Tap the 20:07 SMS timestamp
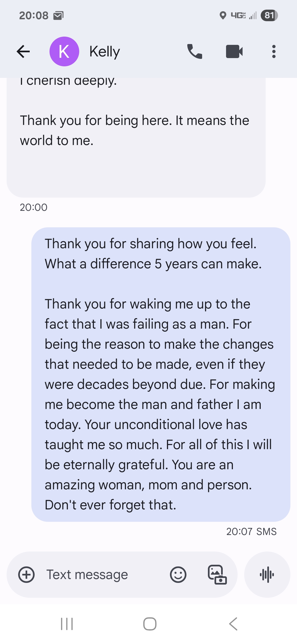 (x=251, y=531)
